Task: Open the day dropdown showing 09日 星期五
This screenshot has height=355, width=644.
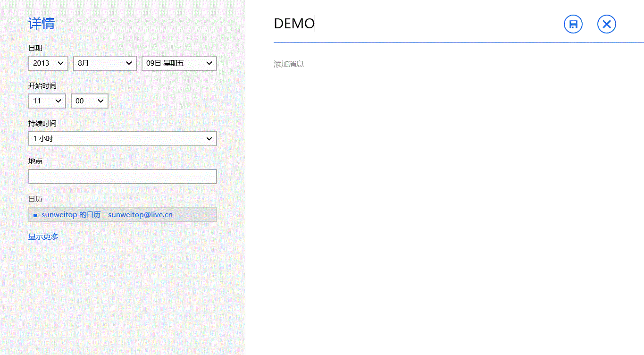Action: (x=179, y=63)
